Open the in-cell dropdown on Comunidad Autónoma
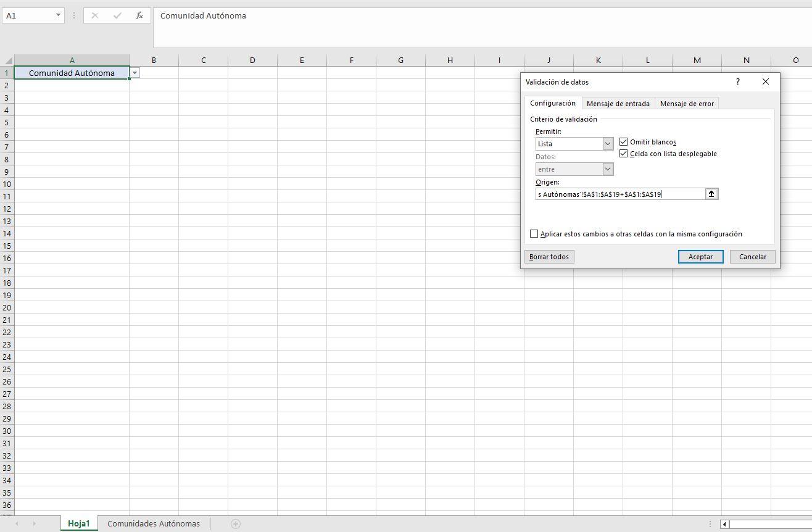Screen dimensions: 812x532 pos(135,72)
